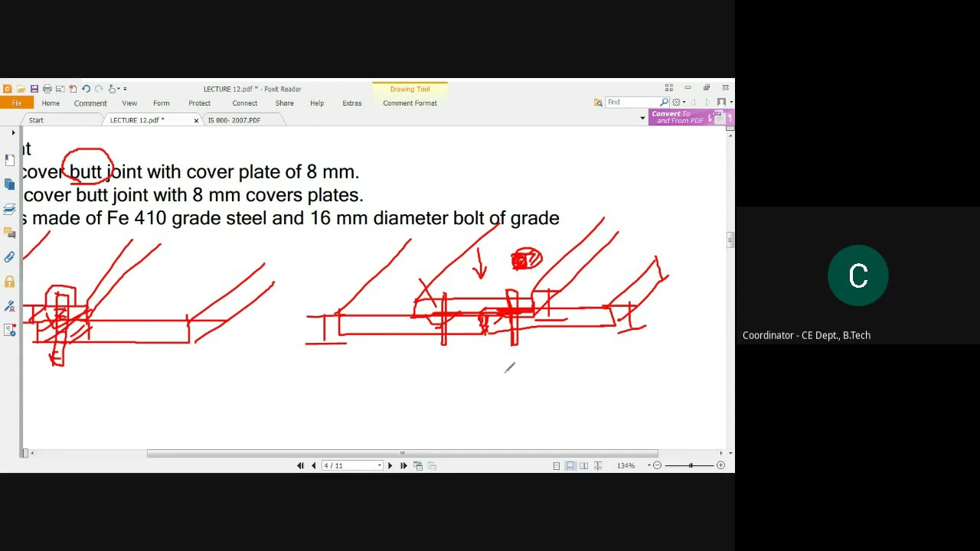Redo the last undone action
The width and height of the screenshot is (980, 551).
click(99, 89)
